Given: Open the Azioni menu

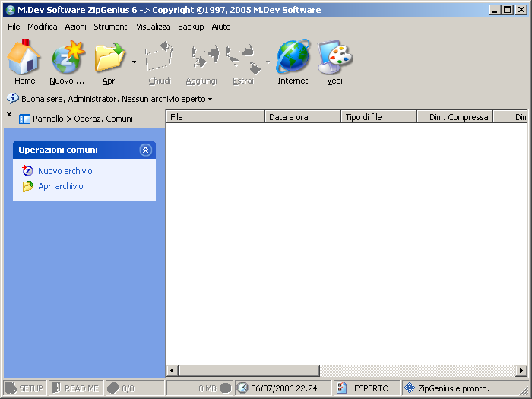Looking at the screenshot, I should point(76,27).
